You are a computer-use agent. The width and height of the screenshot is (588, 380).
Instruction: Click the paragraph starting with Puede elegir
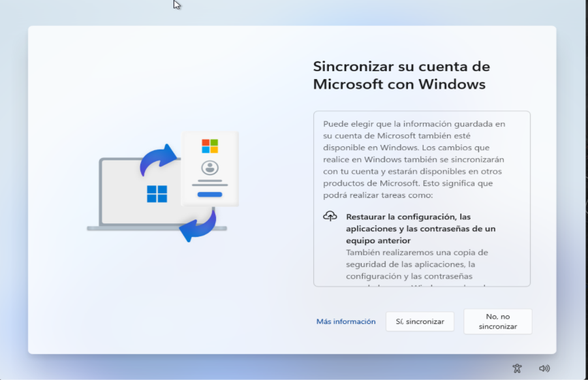(415, 159)
